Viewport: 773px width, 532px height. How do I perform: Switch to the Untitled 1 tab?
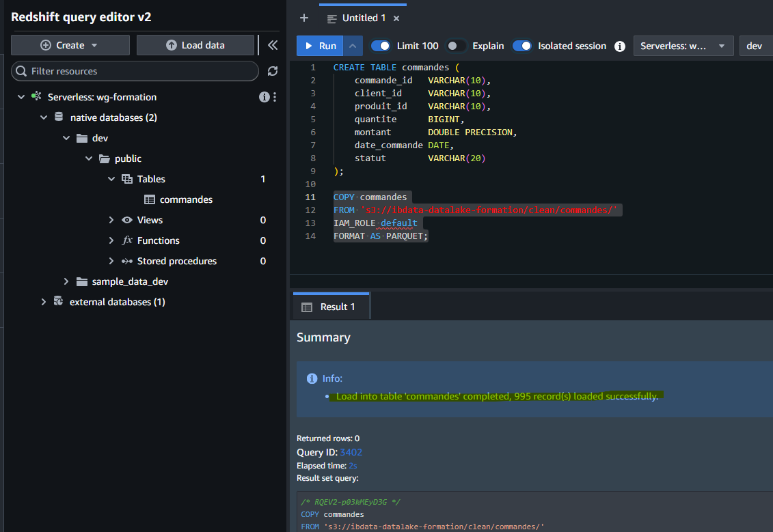363,18
